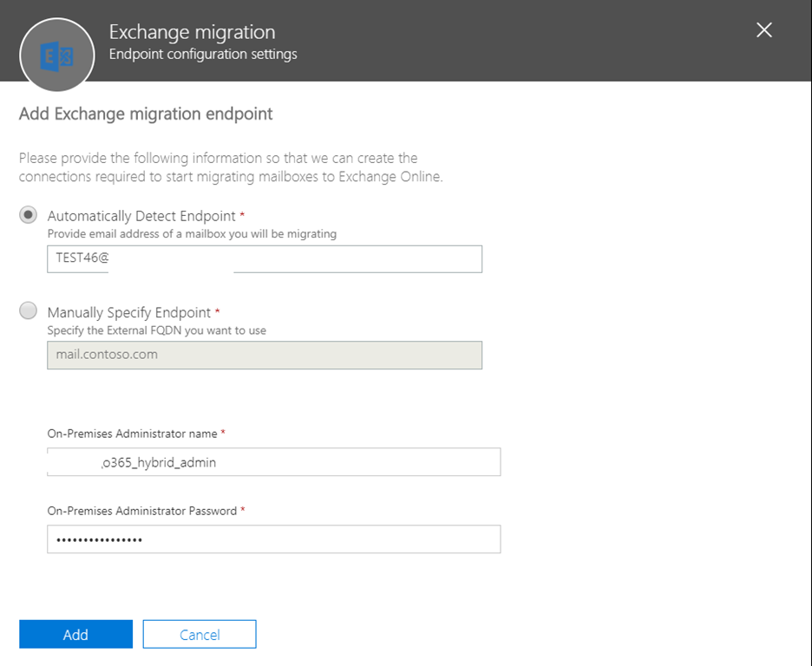Click the Exchange logo icon in header
812x666 pixels.
tap(57, 55)
